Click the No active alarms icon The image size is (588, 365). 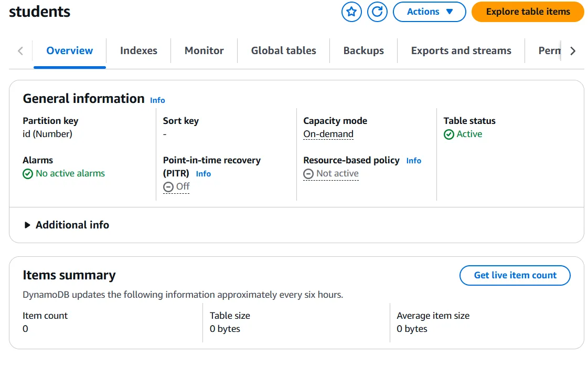(x=28, y=174)
